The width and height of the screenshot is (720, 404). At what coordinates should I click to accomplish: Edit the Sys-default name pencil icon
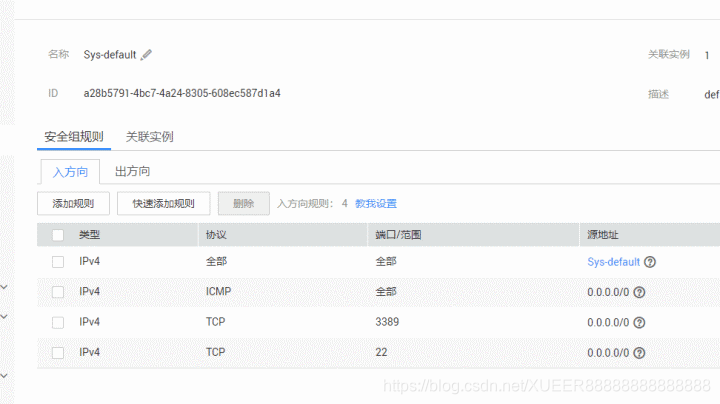click(x=146, y=55)
